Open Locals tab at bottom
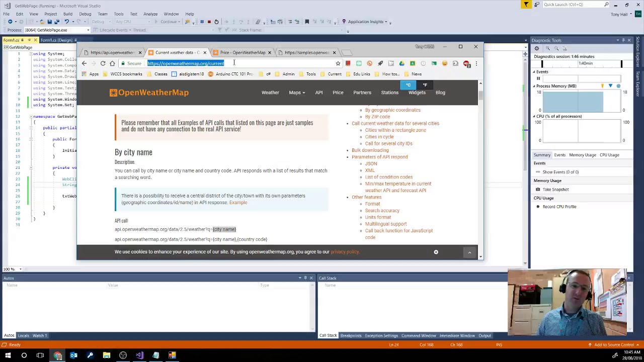Screen dimensions: 644x362 (24, 336)
